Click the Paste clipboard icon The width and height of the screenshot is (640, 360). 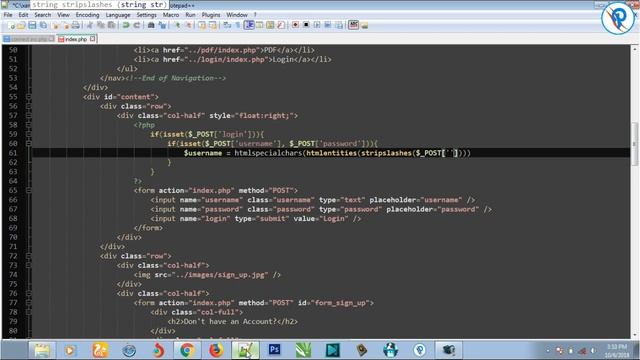[x=111, y=25]
